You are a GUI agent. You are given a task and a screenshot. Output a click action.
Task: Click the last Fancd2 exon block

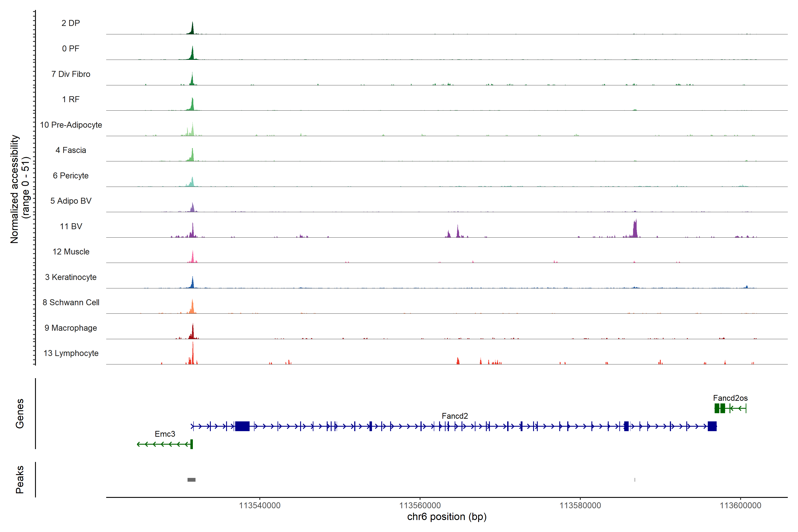pos(712,426)
